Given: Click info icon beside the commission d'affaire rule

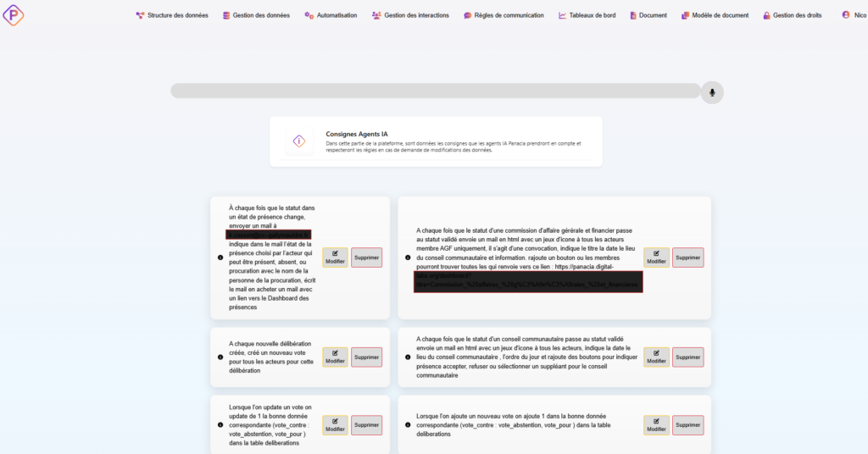Looking at the screenshot, I should (408, 257).
